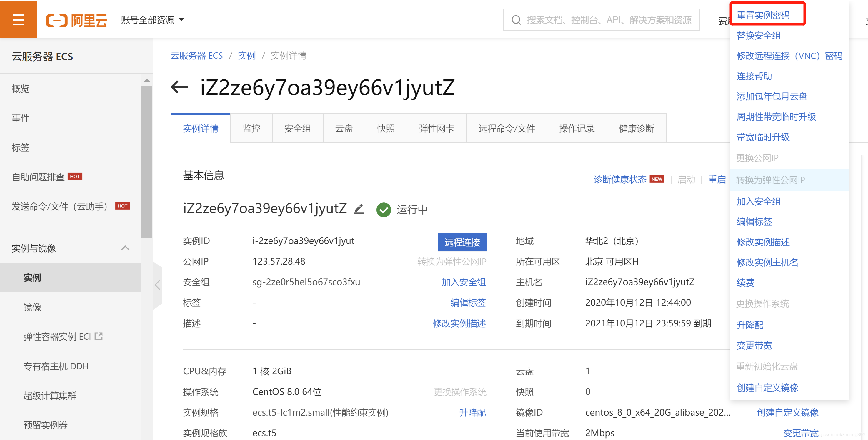Click 升降配 link beside 实例规格
868x440 pixels.
[472, 412]
